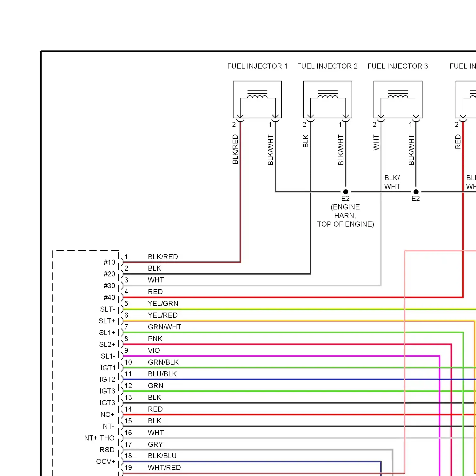476x476 pixels.
Task: Click the #40 terminal label
Action: click(109, 297)
